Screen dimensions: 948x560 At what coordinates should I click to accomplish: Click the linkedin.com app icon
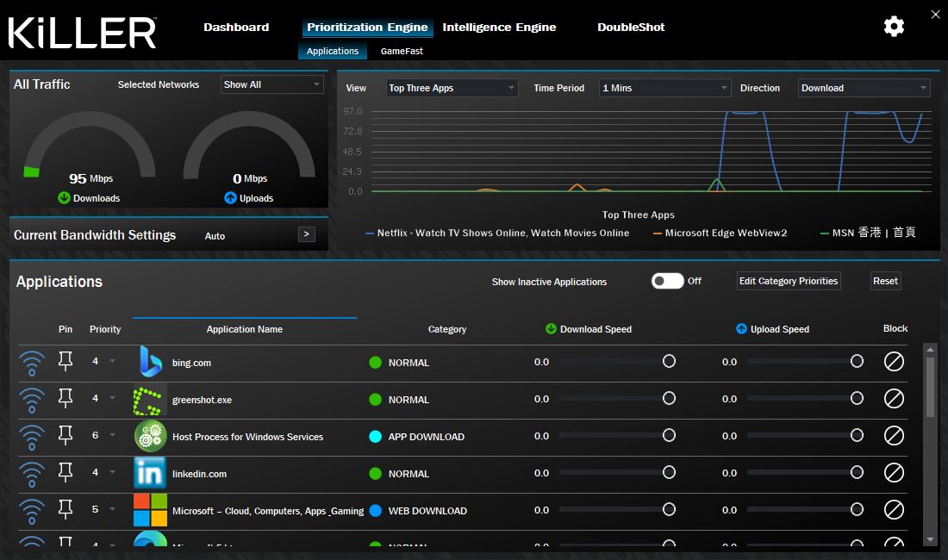click(x=149, y=473)
